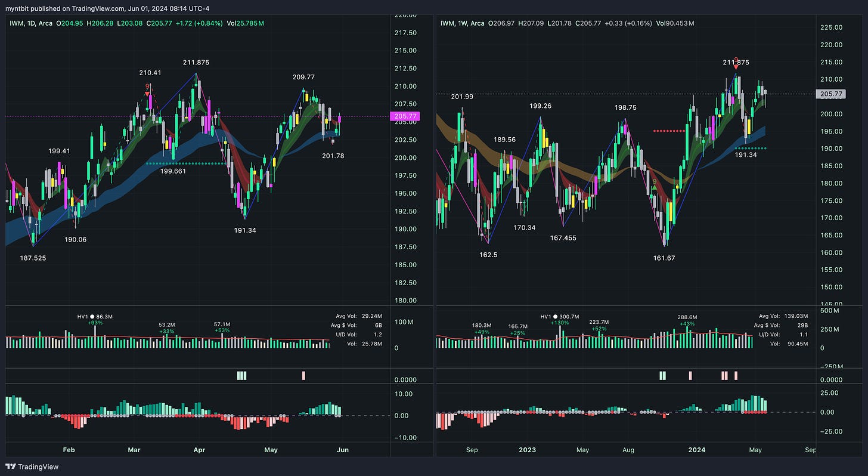Click the TradingView logo at bottom left
The height and width of the screenshot is (476, 868).
click(33, 466)
